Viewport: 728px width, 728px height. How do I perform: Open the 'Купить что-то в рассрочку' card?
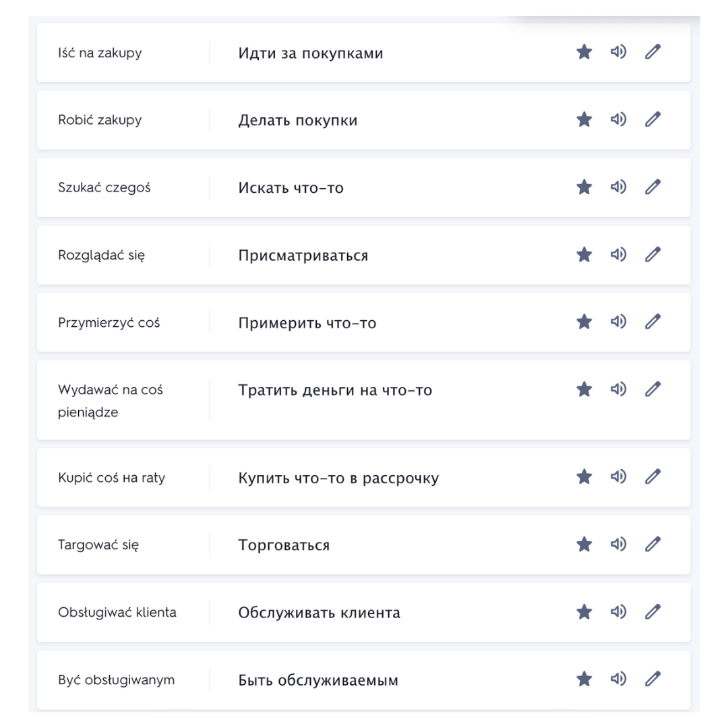(x=363, y=477)
